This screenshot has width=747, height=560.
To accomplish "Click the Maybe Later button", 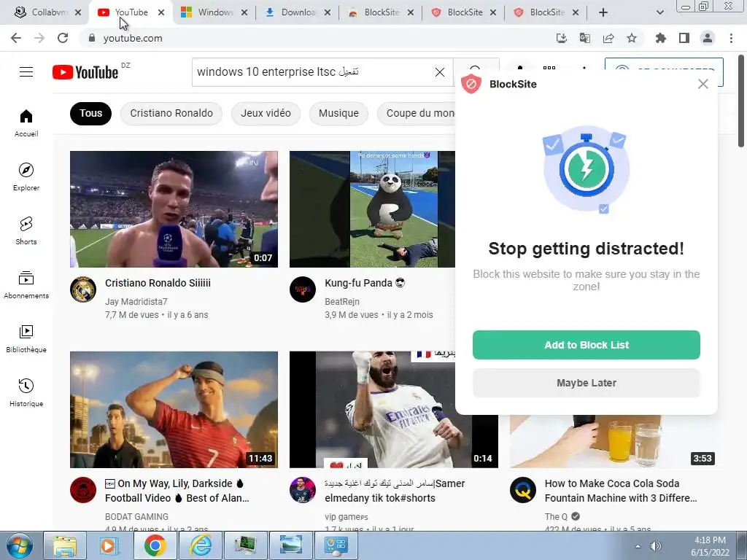I will click(x=587, y=383).
